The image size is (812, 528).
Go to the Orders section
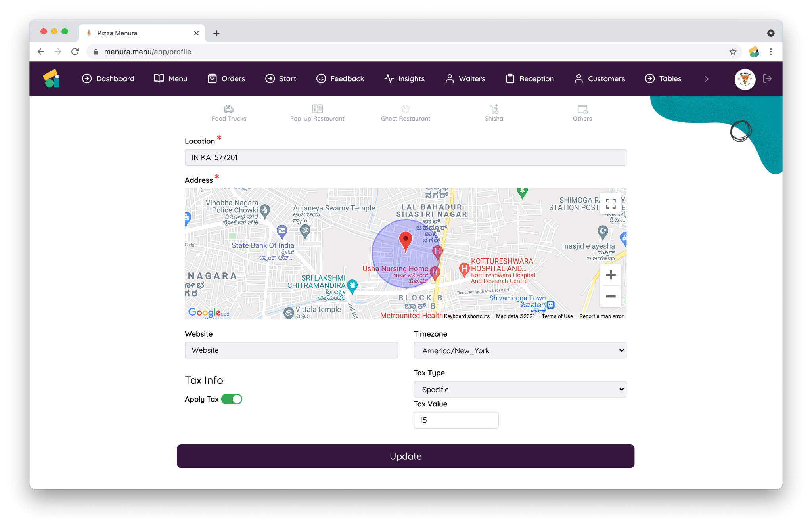pyautogui.click(x=226, y=79)
